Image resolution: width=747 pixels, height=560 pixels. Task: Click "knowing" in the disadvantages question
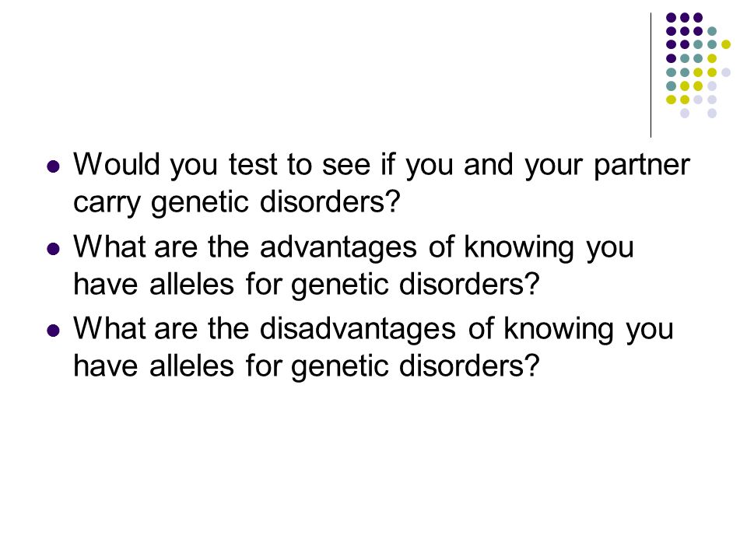pos(559,330)
